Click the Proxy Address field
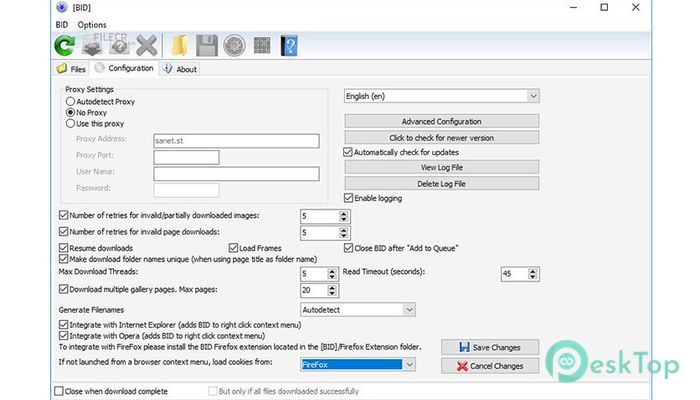The height and width of the screenshot is (400, 700). [236, 141]
